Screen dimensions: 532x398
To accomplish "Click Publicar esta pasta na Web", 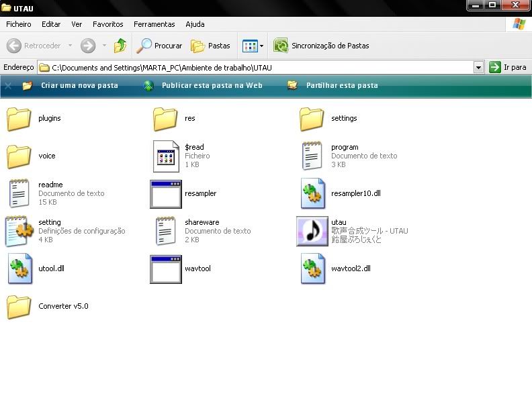I will [212, 85].
